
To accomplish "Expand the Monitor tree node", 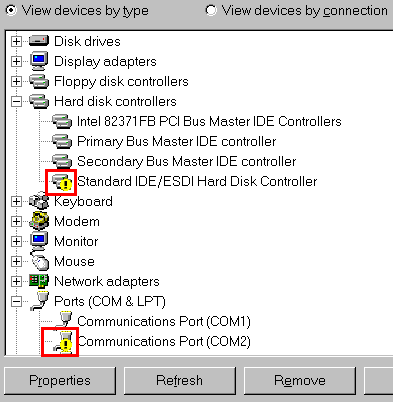I will [16, 241].
